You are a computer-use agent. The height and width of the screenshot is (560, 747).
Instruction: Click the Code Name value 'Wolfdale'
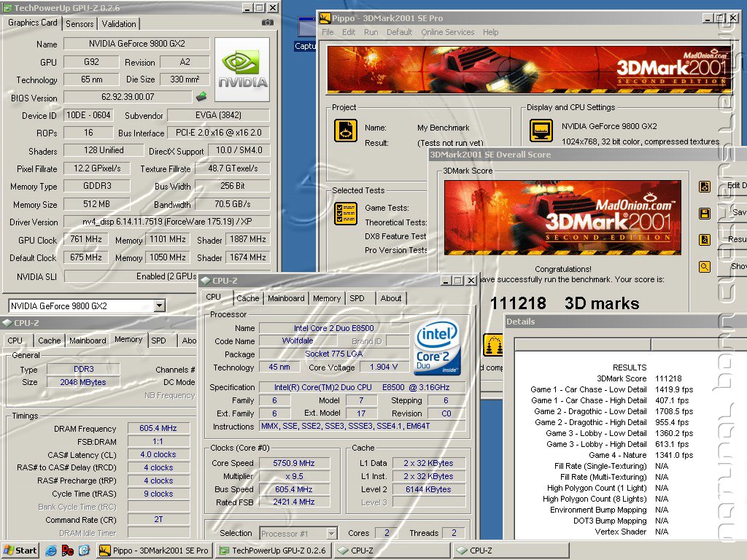(298, 341)
